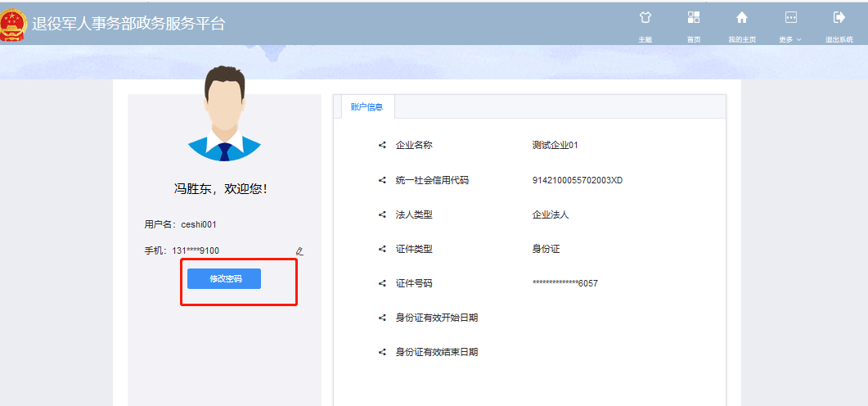Select credit code 9142100055702003XD
The height and width of the screenshot is (406, 868).
[578, 180]
